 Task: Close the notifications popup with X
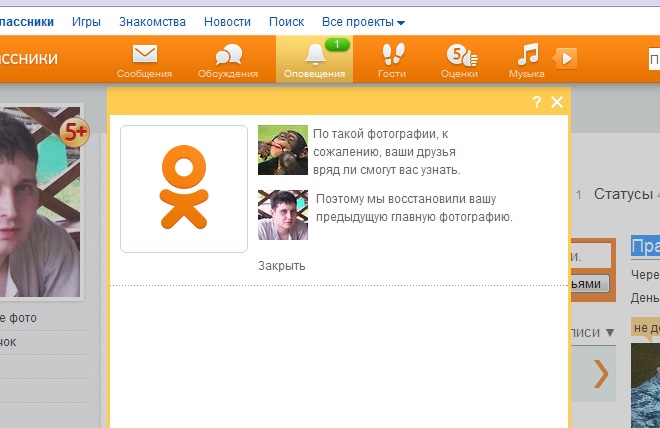tap(556, 102)
